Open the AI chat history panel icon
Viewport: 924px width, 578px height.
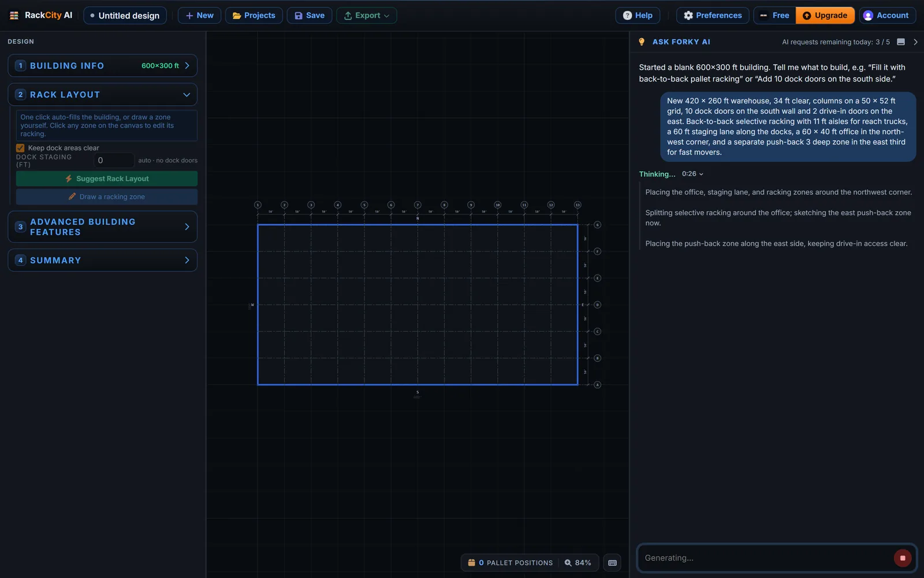point(901,42)
